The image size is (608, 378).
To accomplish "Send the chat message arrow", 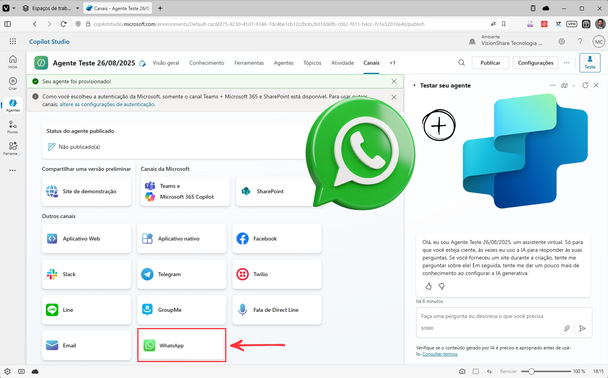I will pyautogui.click(x=582, y=328).
